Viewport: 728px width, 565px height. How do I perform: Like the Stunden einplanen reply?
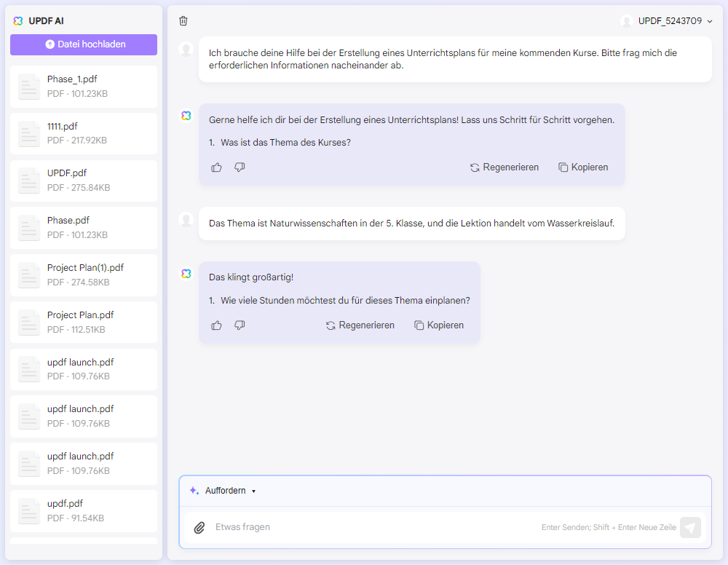[x=216, y=325]
